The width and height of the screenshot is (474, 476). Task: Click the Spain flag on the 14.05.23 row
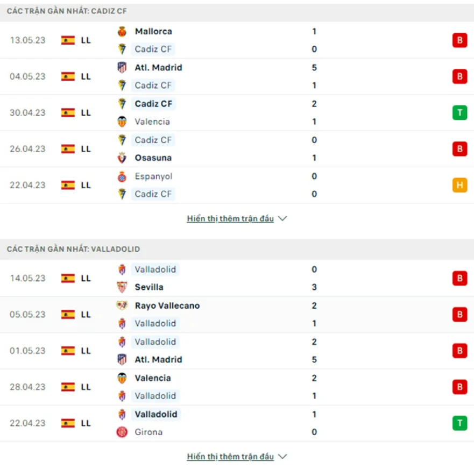68,279
